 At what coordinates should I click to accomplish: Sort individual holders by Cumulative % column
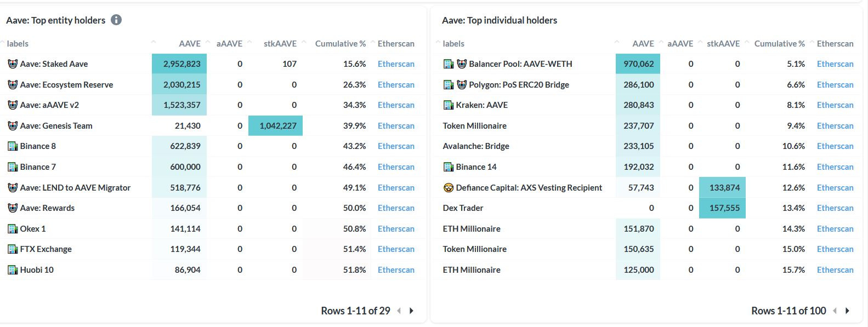(780, 43)
